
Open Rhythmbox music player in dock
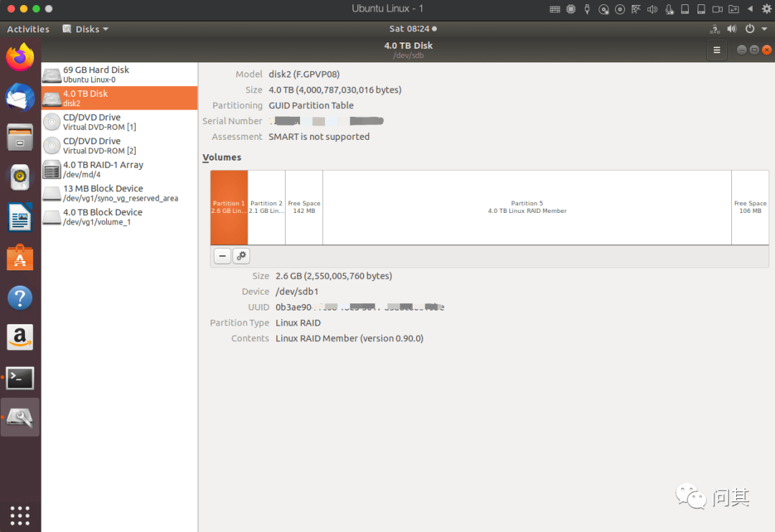click(20, 177)
